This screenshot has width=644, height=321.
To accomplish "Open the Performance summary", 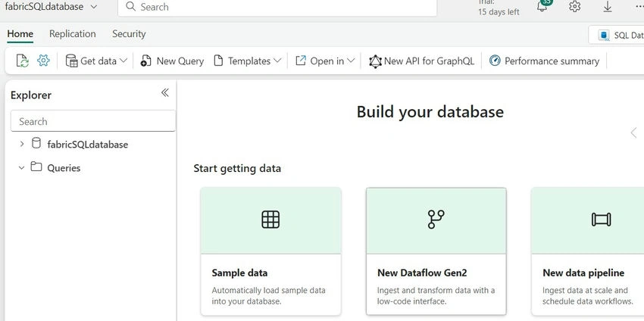I will click(544, 61).
